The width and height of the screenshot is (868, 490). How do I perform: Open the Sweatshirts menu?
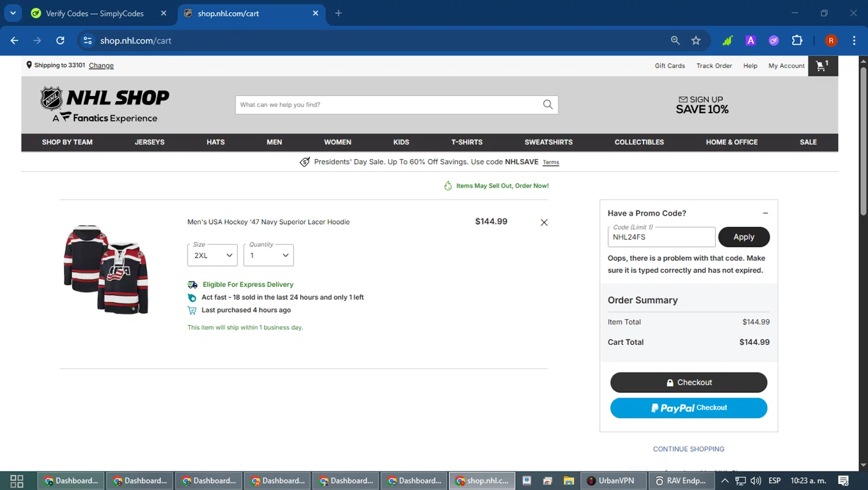549,142
